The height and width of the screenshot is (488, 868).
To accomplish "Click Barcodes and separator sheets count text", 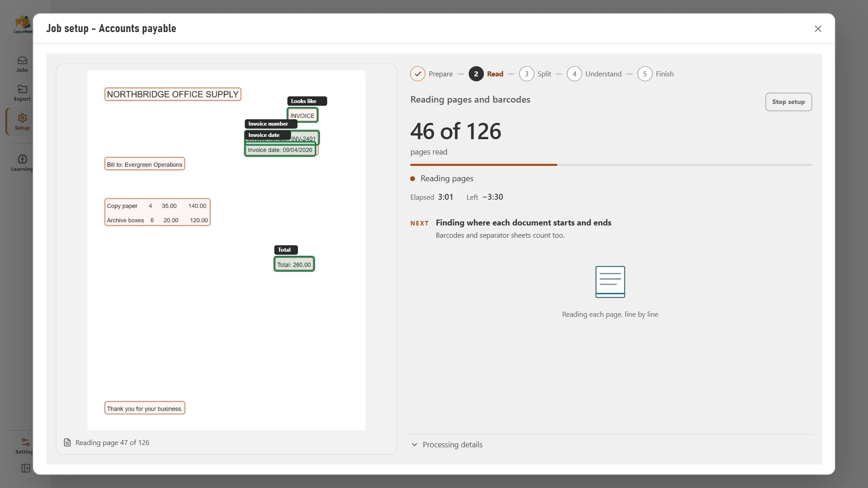I will point(500,235).
